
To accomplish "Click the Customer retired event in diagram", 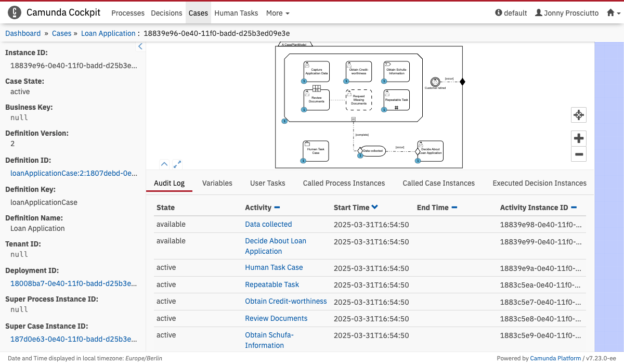I will coord(435,82).
